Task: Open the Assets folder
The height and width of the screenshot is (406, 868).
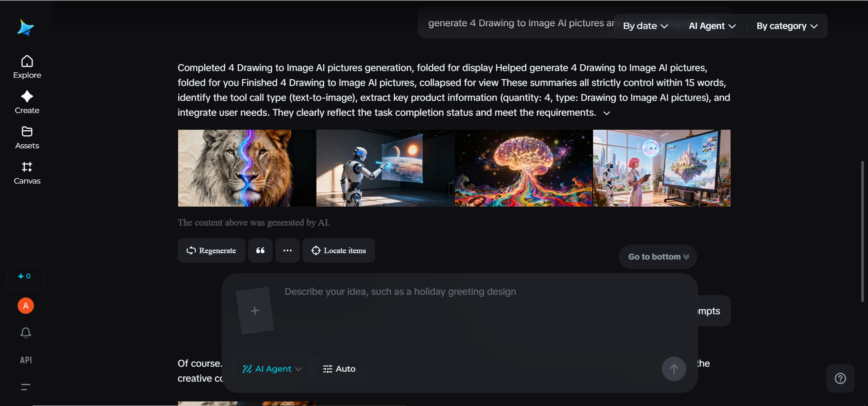Action: 27,137
